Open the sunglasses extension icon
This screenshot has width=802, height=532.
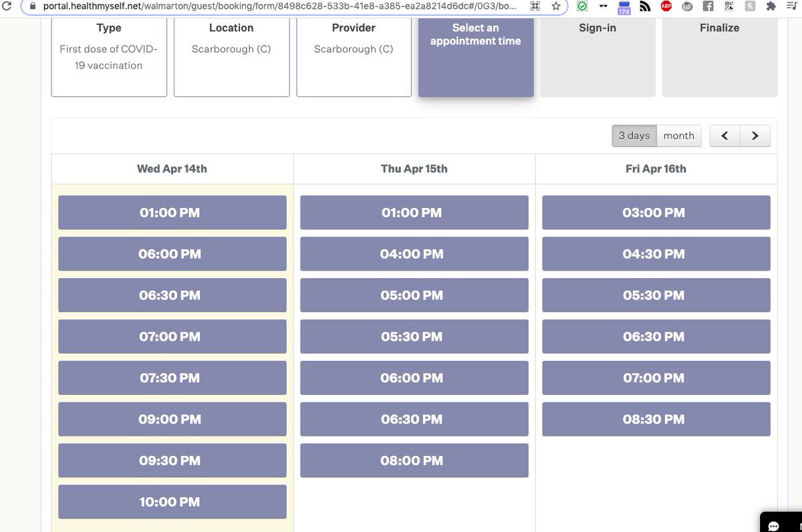click(x=604, y=6)
